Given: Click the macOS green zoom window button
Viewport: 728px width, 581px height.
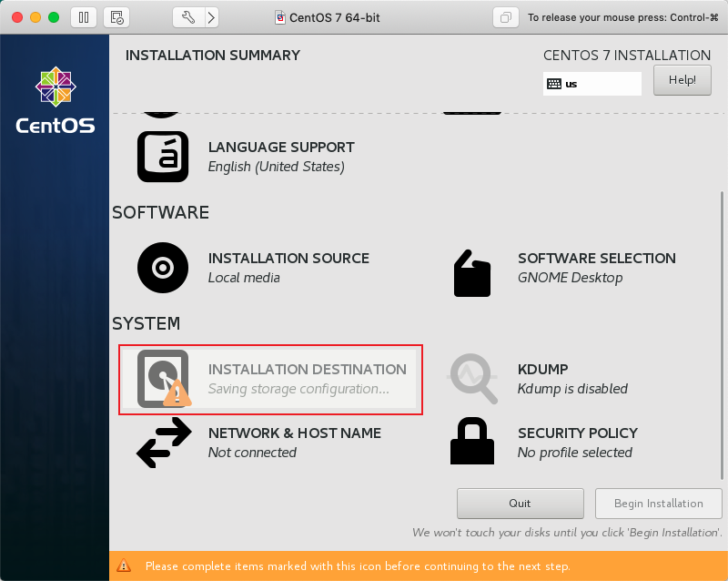Looking at the screenshot, I should pos(54,17).
